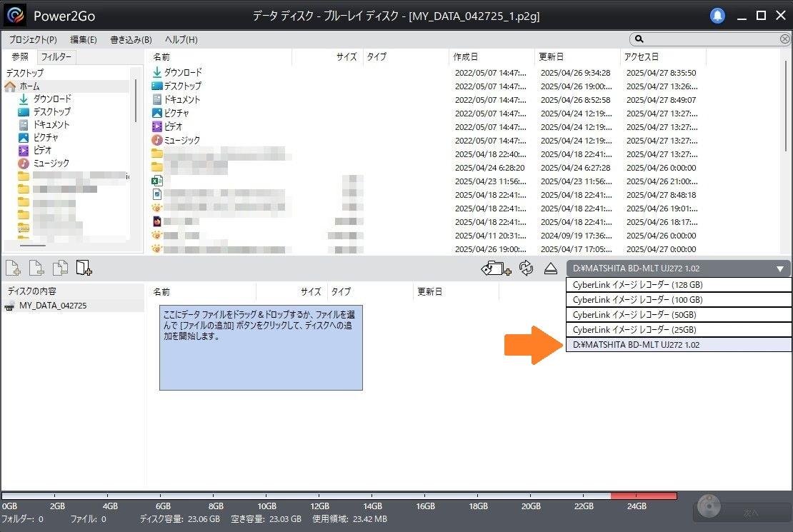This screenshot has height=532, width=793.
Task: Open the 書き込み(B) menu
Action: pyautogui.click(x=131, y=39)
